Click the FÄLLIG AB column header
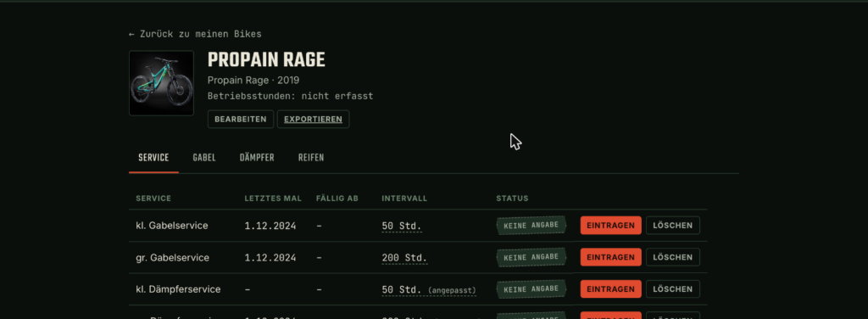Screen dimensions: 868x319 tap(337, 199)
